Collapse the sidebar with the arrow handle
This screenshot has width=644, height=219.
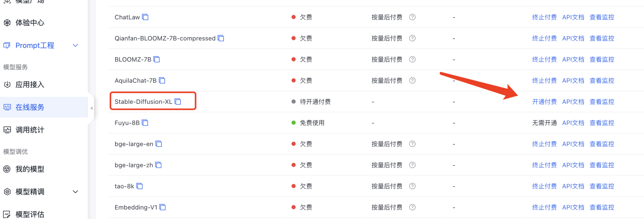[x=92, y=108]
